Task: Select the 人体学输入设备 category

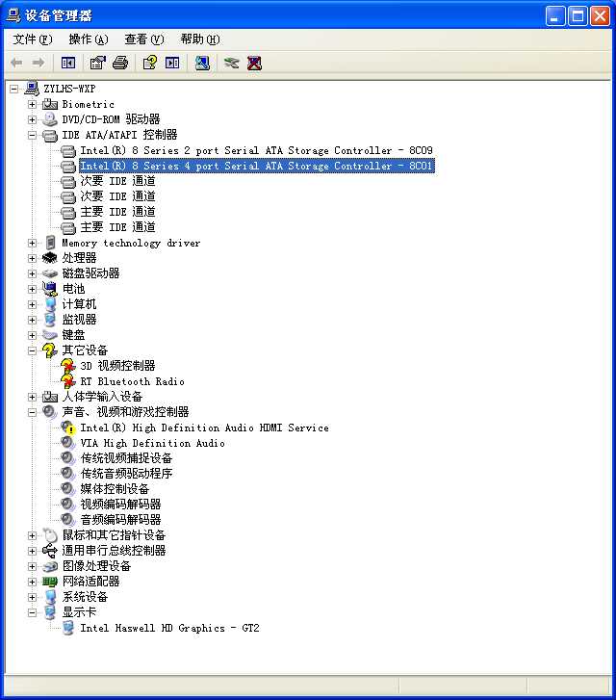Action: pos(102,397)
